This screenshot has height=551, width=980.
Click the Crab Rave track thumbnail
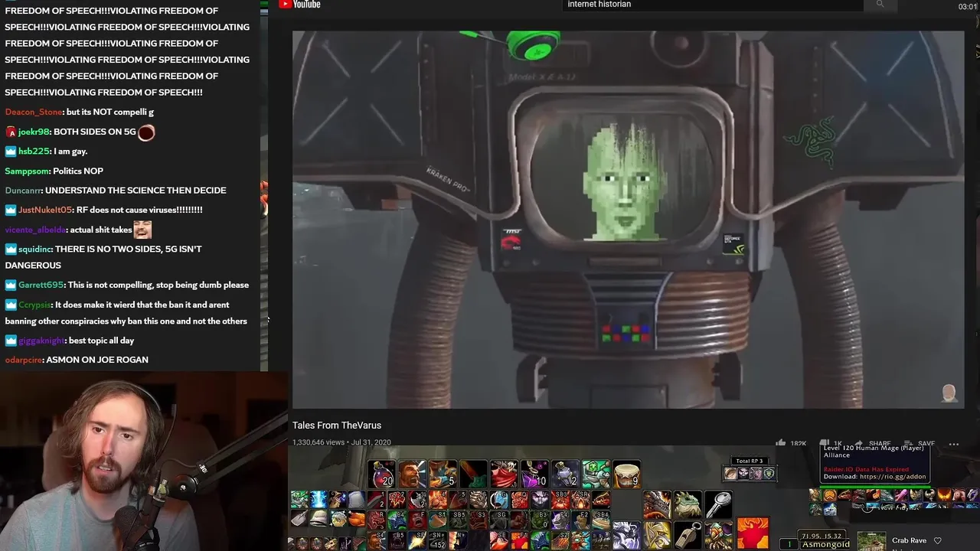pyautogui.click(x=871, y=542)
